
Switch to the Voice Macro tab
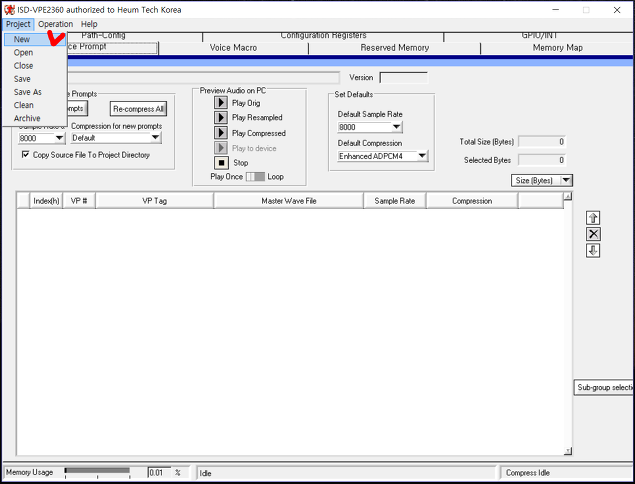coord(233,48)
